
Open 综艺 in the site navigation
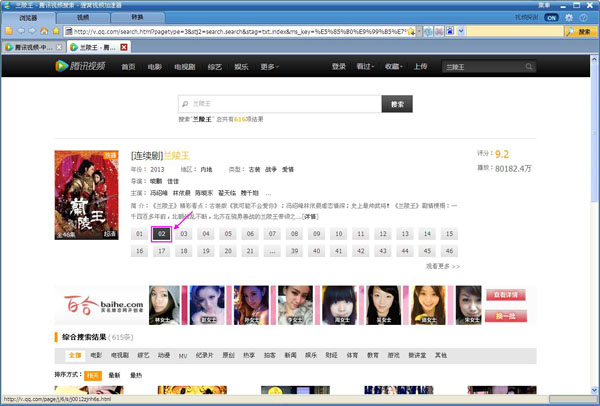(215, 67)
